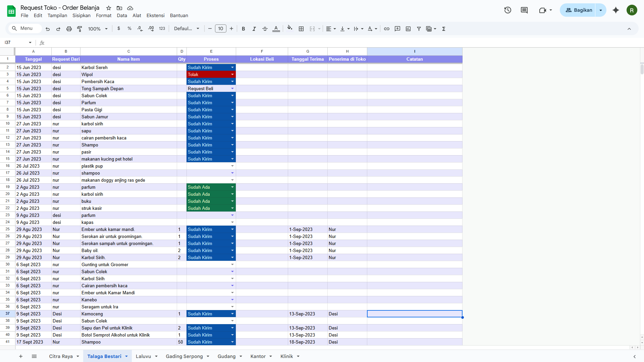
Task: Switch to the Gading Serpong sheet tab
Action: (x=184, y=356)
